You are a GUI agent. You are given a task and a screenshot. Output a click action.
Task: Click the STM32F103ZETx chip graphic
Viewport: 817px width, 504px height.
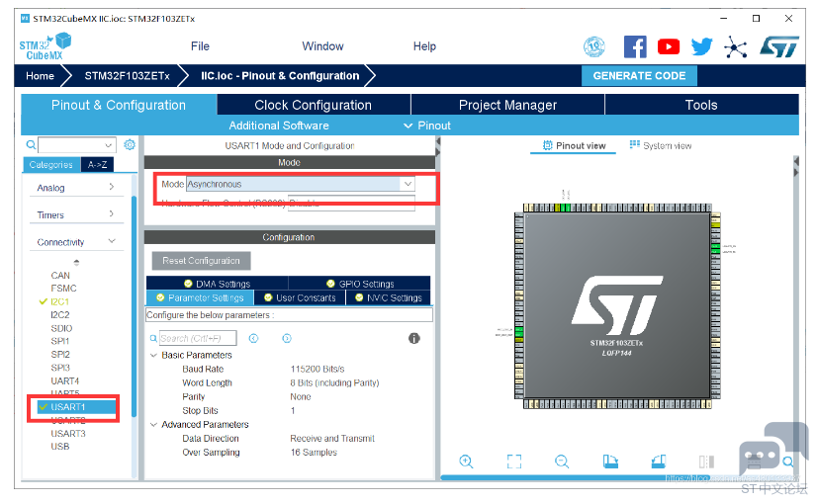(617, 306)
